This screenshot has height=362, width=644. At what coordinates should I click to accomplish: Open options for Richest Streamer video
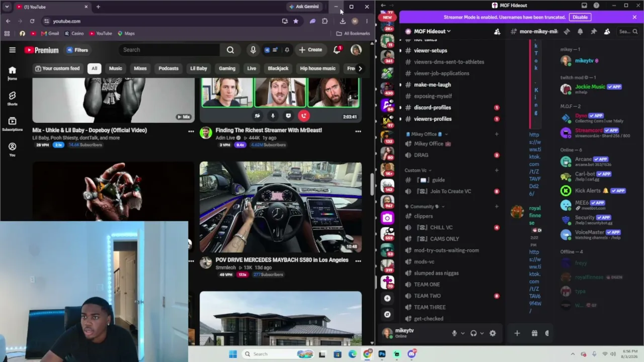coord(358,131)
